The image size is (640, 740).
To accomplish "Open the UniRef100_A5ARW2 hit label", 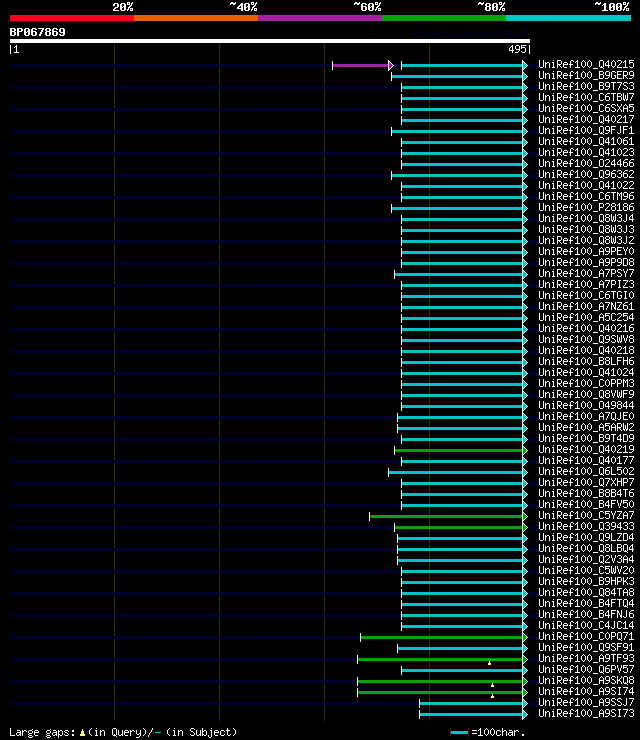I will 586,427.
